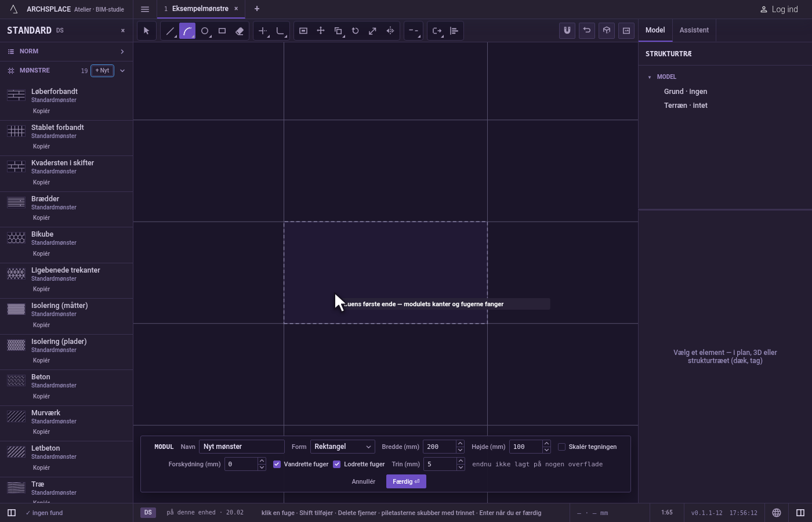The width and height of the screenshot is (812, 522).
Task: Increase Bredde (mm) value with stepper
Action: (460, 444)
